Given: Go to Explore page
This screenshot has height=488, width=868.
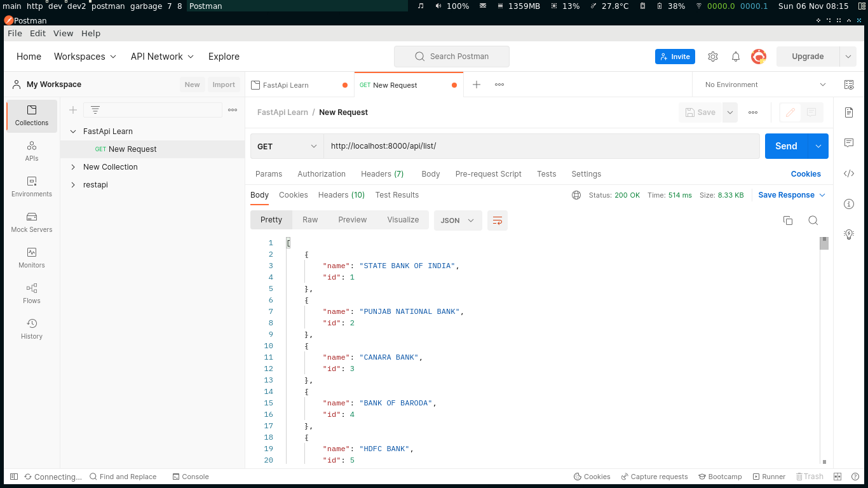Looking at the screenshot, I should pos(224,57).
